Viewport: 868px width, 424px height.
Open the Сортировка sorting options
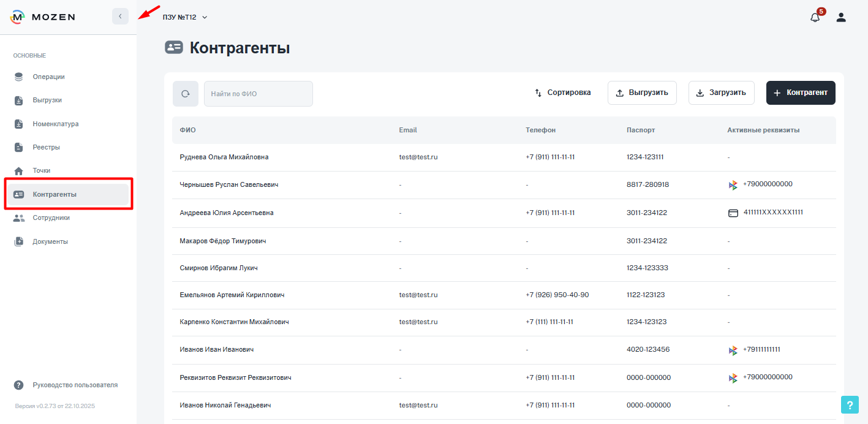coord(562,93)
